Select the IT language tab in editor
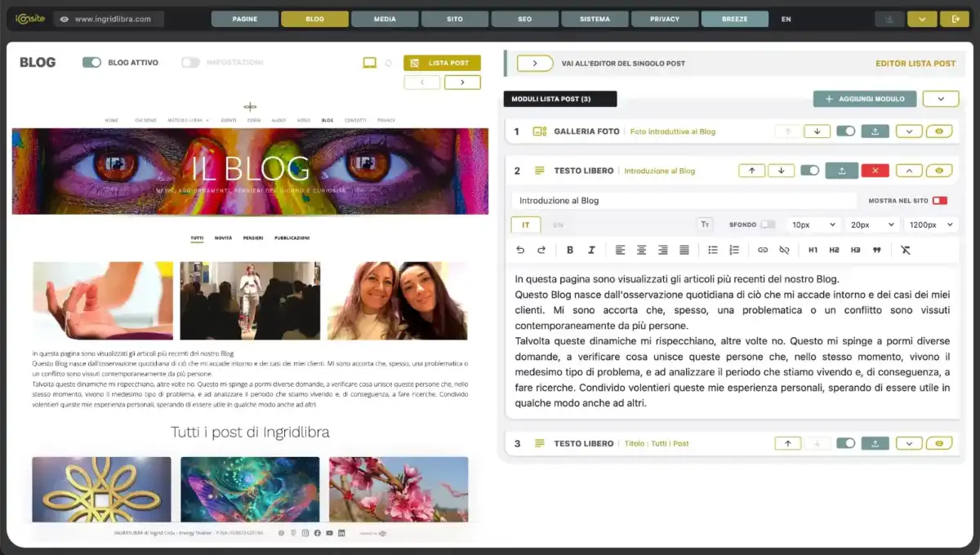 [526, 224]
